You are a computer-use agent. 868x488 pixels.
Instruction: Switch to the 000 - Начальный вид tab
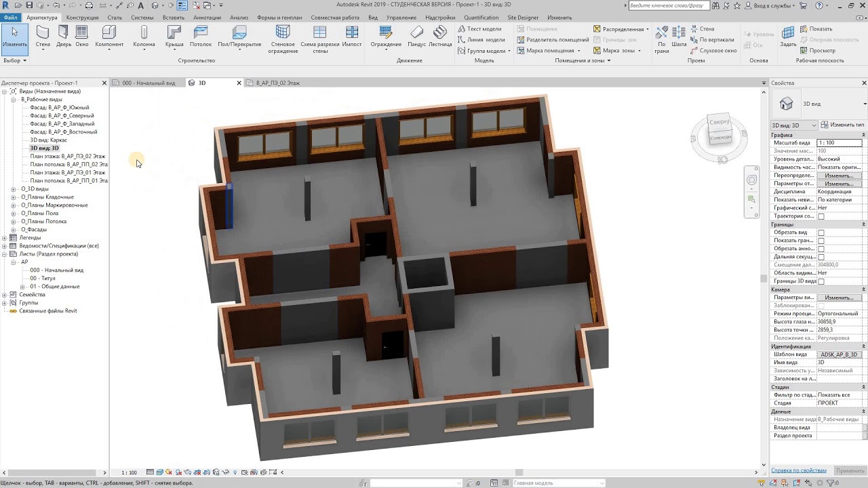pyautogui.click(x=148, y=83)
